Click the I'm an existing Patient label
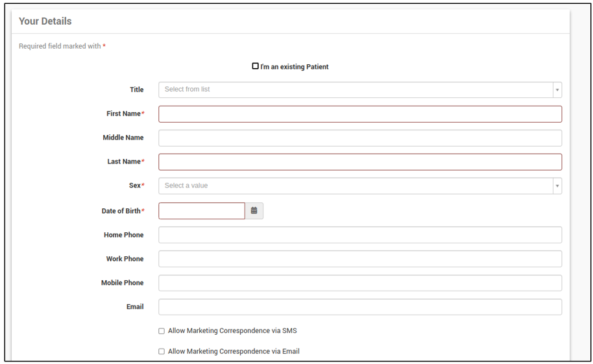 pyautogui.click(x=295, y=67)
